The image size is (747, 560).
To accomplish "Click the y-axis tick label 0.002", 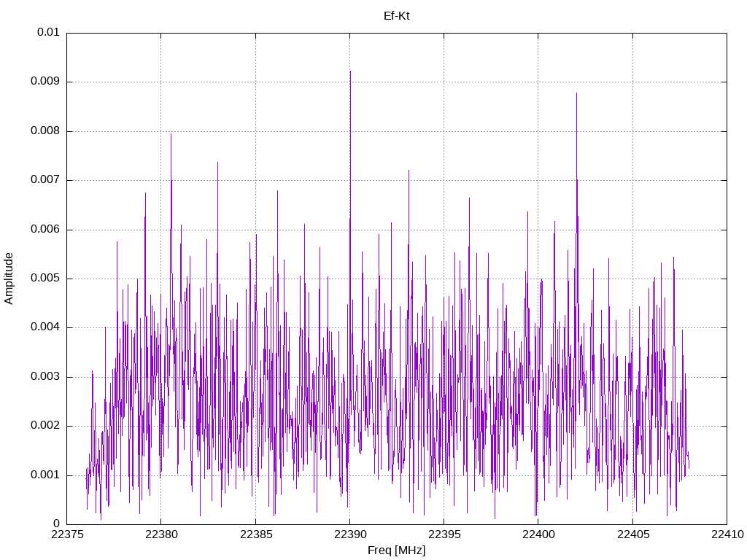I will tap(45, 426).
